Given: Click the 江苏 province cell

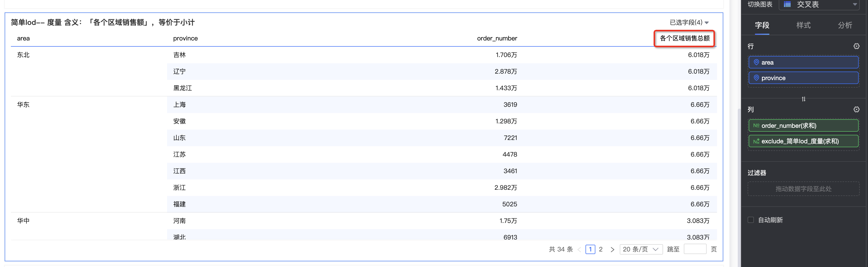Looking at the screenshot, I should click(179, 154).
